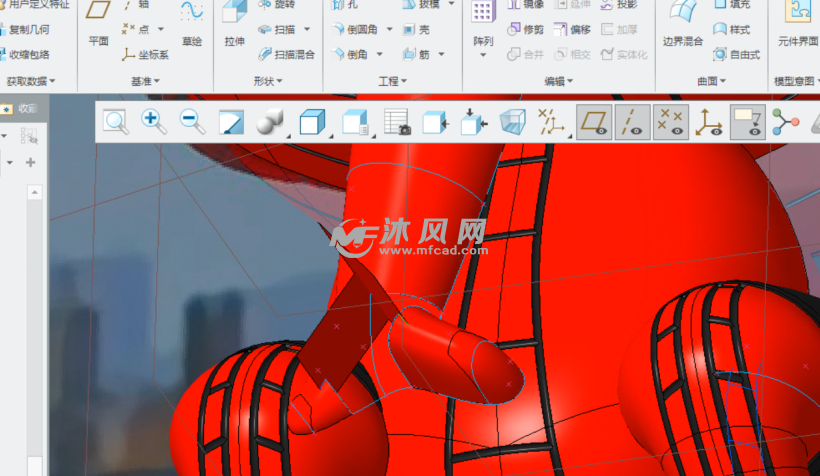The height and width of the screenshot is (476, 820).
Task: Click the 倒圆角 round button
Action: click(x=356, y=30)
